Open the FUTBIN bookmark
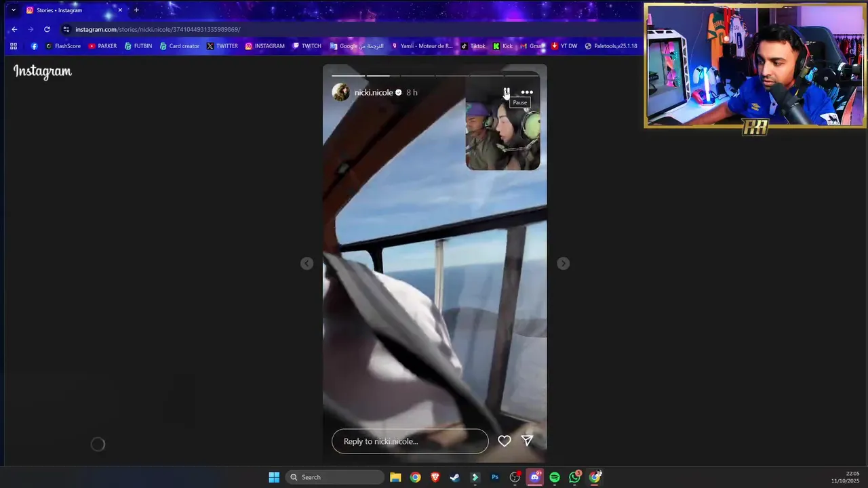Screen dimensions: 868x488 [x=138, y=46]
